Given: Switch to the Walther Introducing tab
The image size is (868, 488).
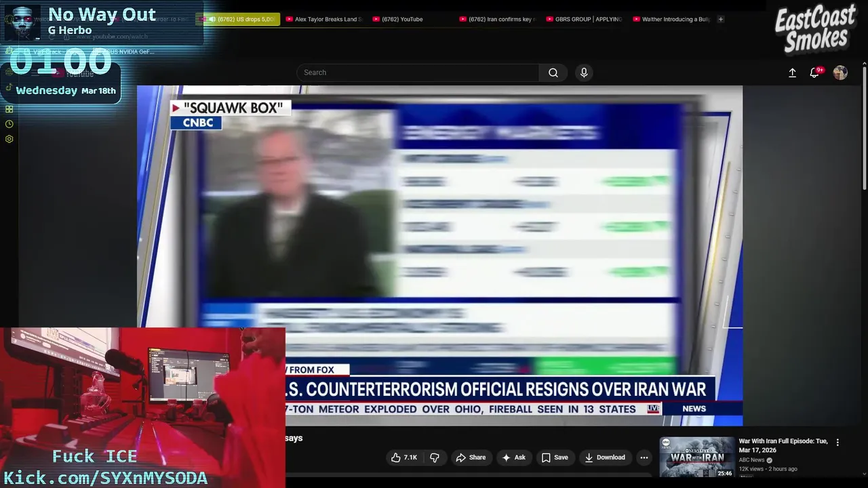Looking at the screenshot, I should point(671,19).
